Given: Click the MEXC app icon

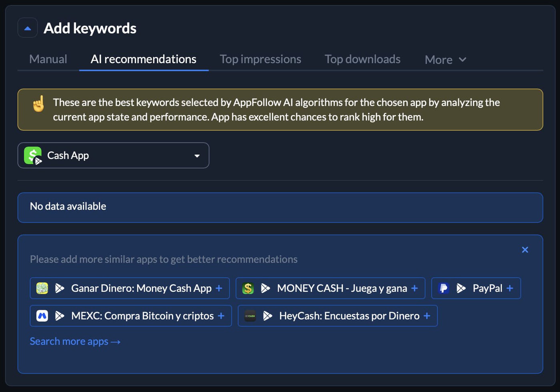Looking at the screenshot, I should pos(42,316).
